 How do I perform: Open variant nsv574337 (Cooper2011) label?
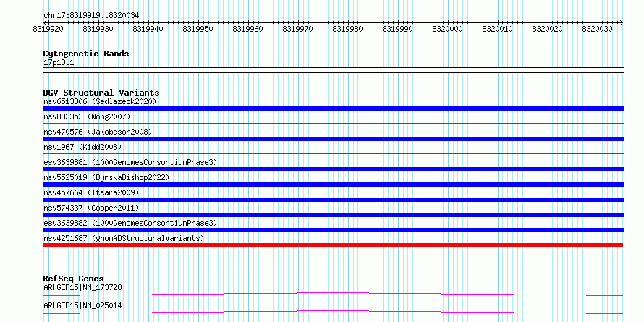[91, 208]
